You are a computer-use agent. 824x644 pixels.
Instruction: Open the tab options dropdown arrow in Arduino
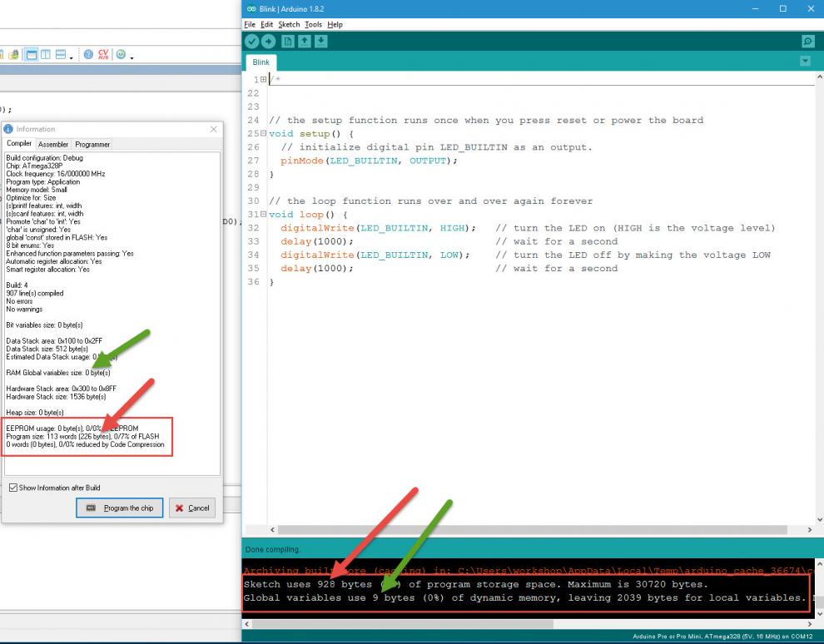pyautogui.click(x=805, y=62)
